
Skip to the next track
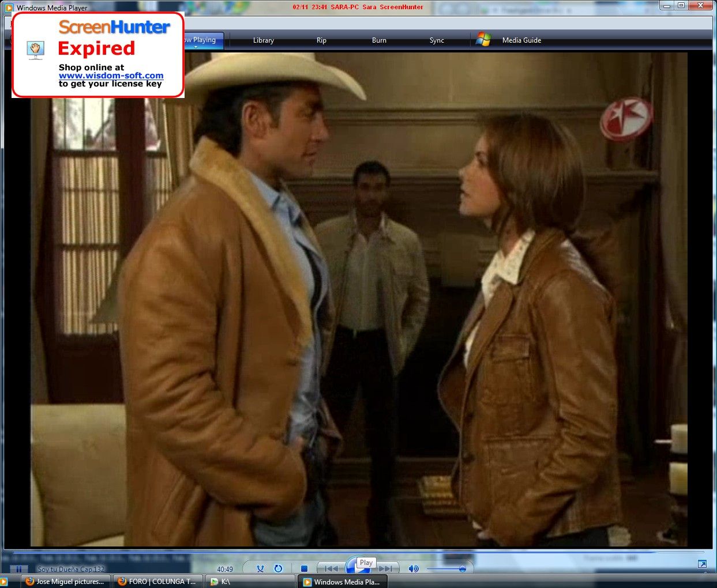386,569
